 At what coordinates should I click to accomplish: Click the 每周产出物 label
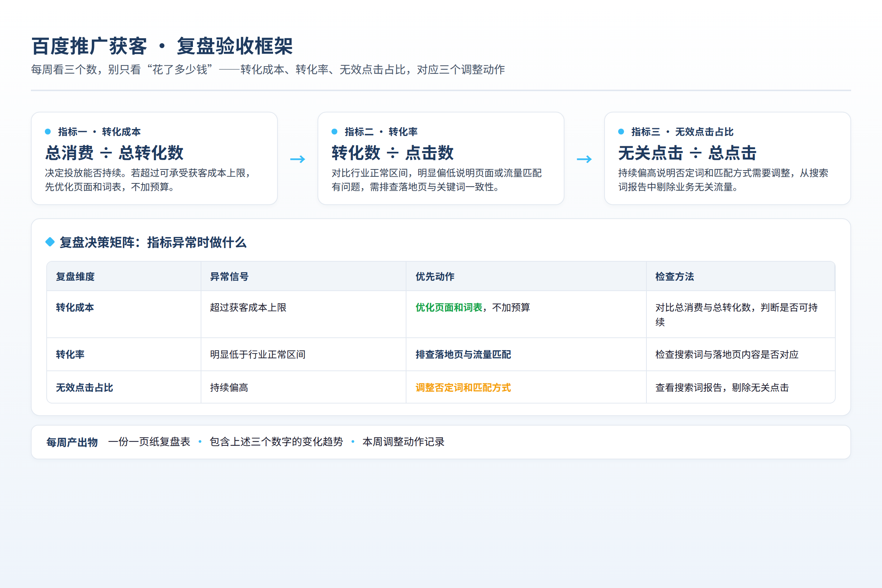click(x=72, y=442)
